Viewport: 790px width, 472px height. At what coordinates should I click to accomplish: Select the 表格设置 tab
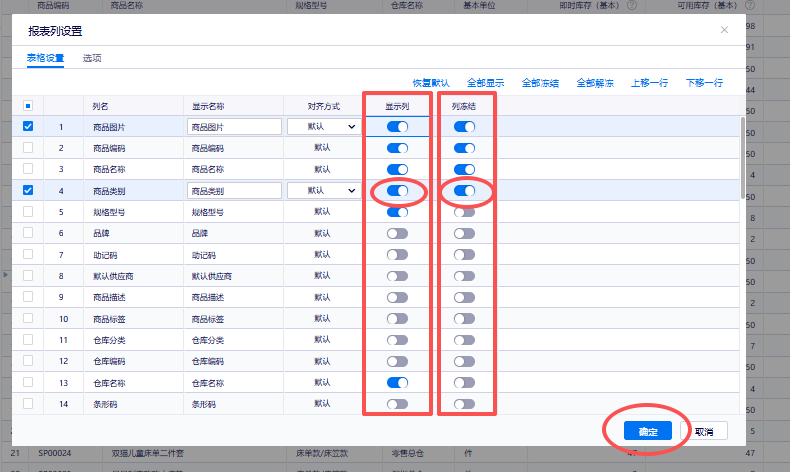(45, 58)
